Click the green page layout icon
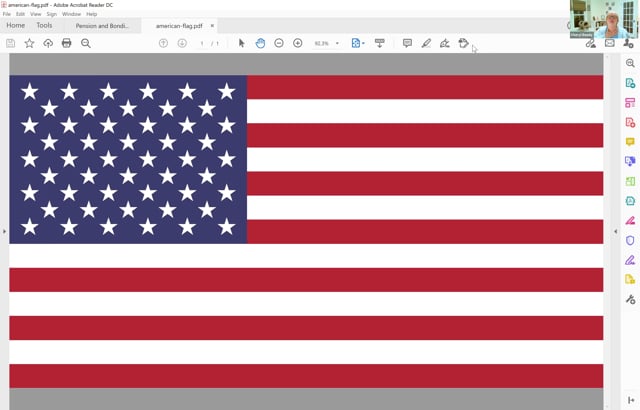640x410 pixels. (630, 181)
